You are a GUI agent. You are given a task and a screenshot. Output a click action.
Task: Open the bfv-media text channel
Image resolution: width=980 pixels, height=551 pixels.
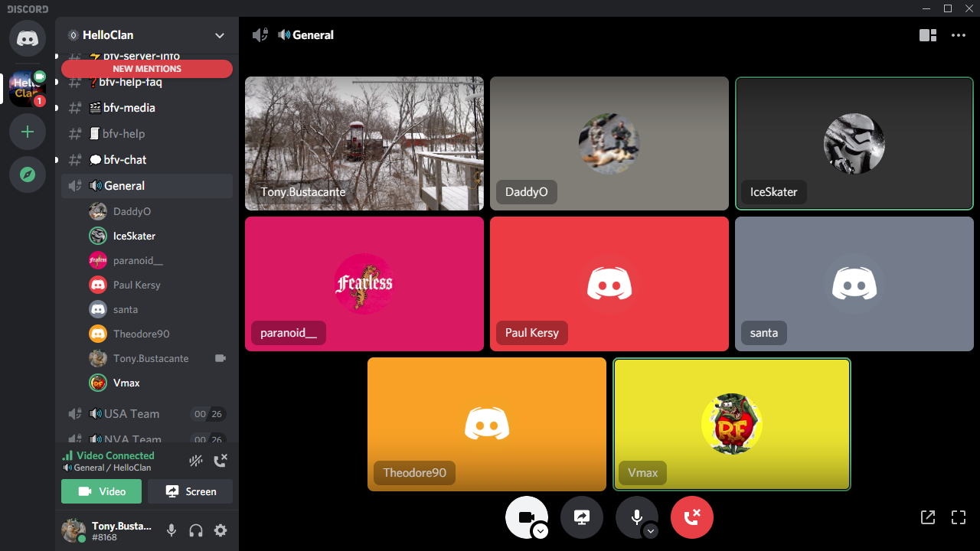coord(147,108)
